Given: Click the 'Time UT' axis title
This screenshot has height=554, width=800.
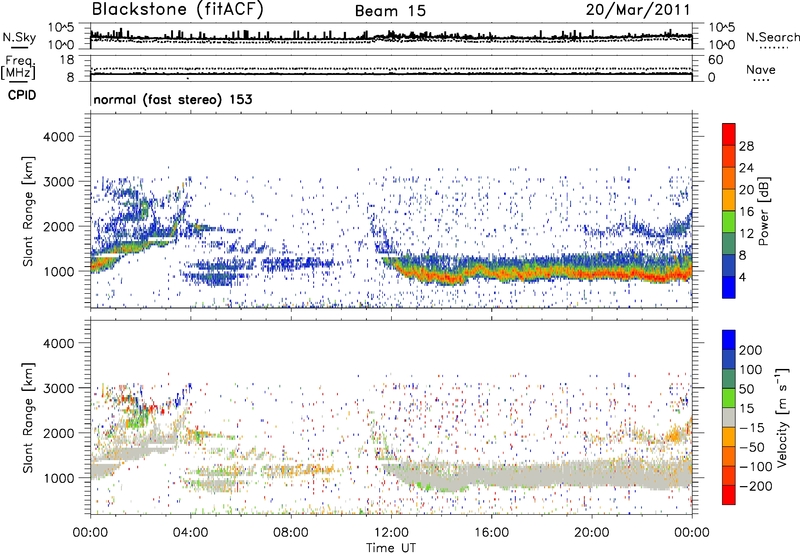Looking at the screenshot, I should pos(391,548).
